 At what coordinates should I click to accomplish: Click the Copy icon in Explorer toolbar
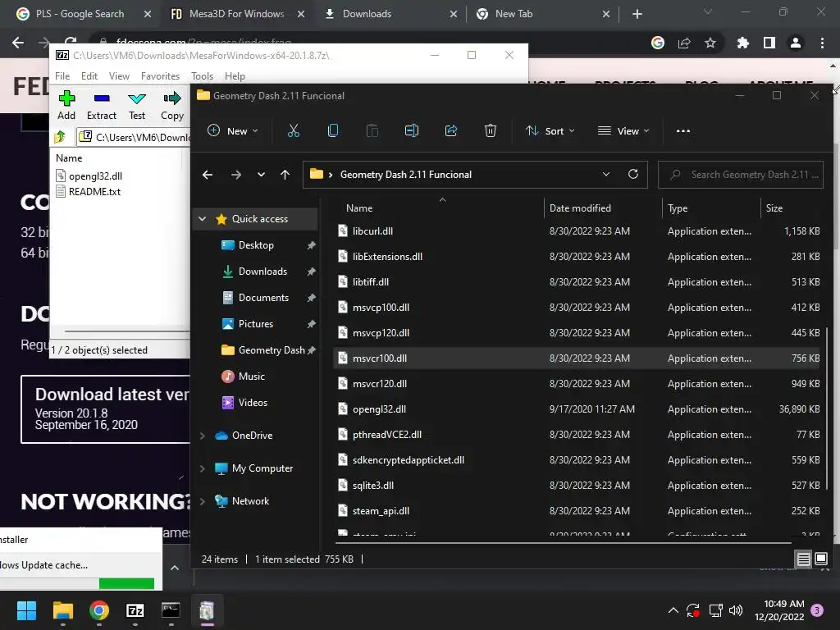click(333, 130)
